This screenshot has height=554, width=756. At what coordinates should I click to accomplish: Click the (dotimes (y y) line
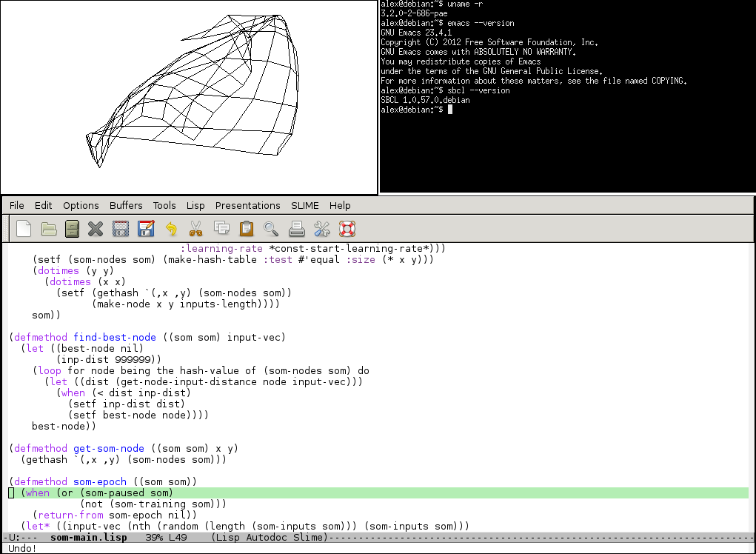click(x=73, y=270)
